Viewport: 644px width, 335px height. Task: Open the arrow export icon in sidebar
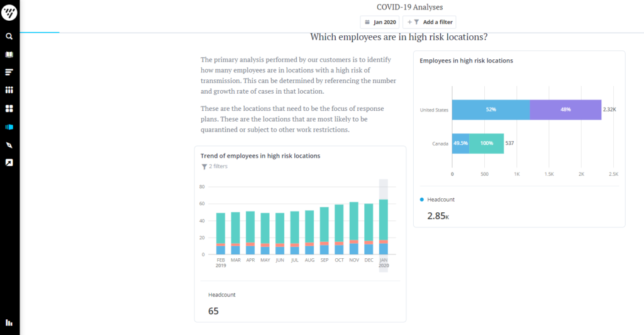[x=9, y=162]
